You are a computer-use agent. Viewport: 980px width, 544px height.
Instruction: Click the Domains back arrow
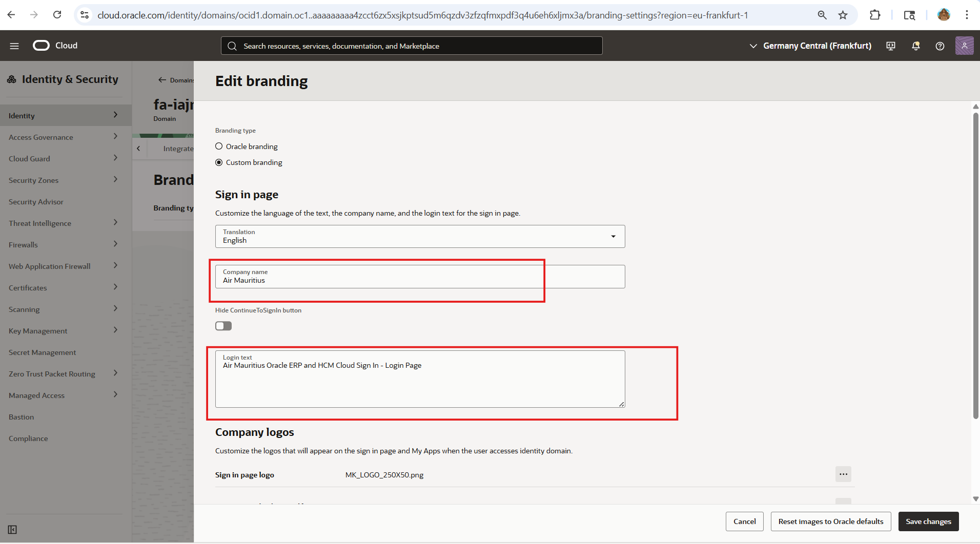click(162, 80)
